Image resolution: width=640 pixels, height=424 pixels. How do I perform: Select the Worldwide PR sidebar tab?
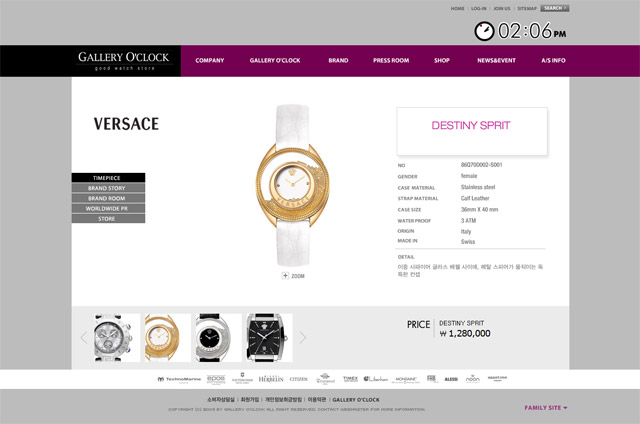pos(108,208)
